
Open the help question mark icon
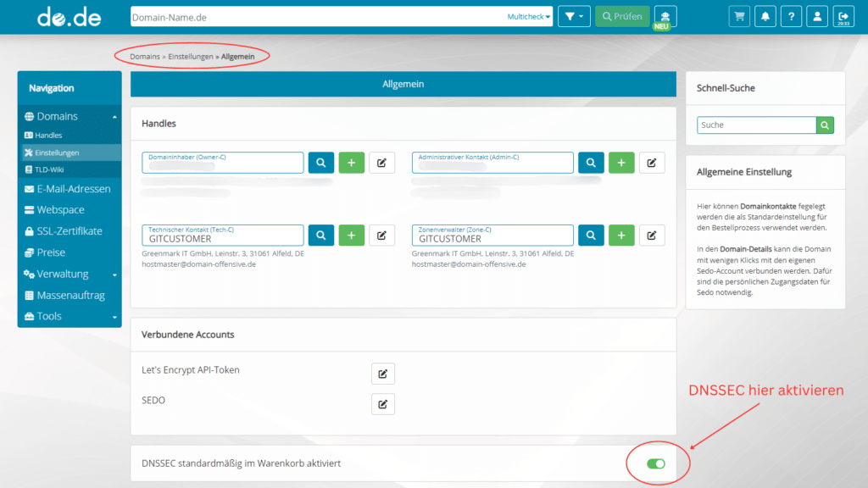[x=791, y=17]
